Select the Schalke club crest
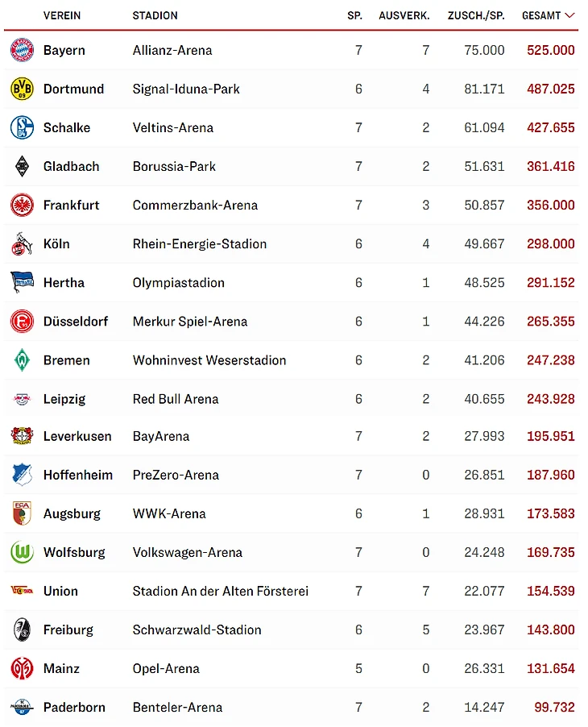 pyautogui.click(x=22, y=127)
